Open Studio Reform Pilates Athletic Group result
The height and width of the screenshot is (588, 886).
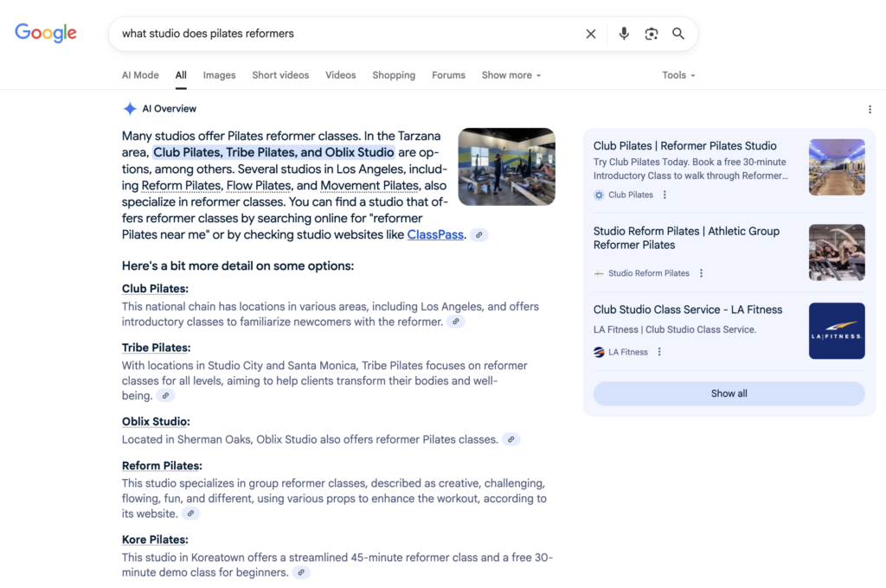coord(686,238)
